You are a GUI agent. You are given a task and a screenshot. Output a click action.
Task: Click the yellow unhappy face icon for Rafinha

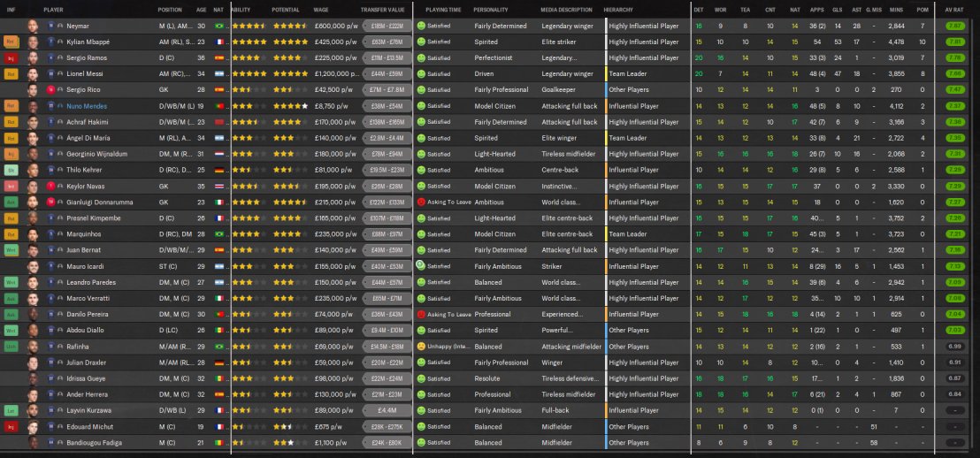pos(421,347)
